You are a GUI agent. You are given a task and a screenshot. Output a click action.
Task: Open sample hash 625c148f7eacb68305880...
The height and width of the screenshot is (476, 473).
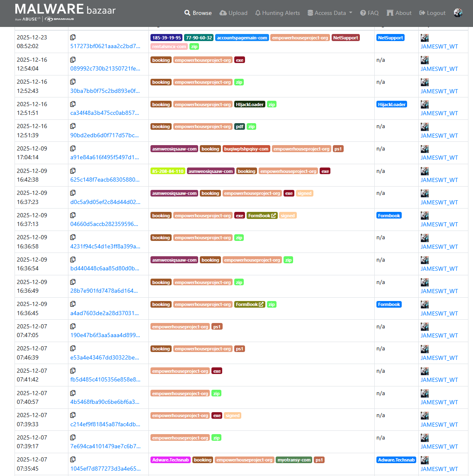coord(105,180)
